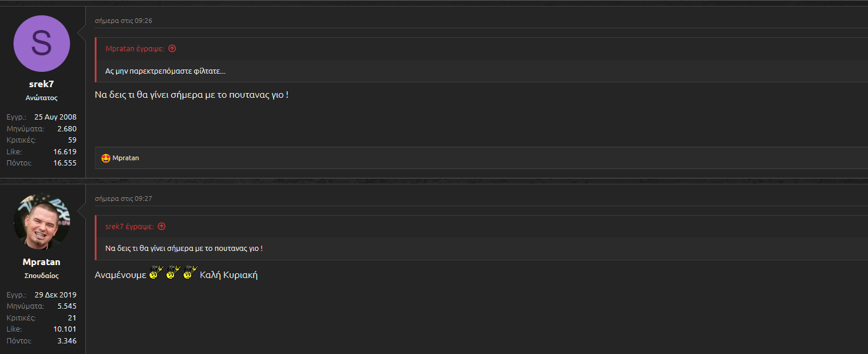Viewport: 868px width, 354px height.
Task: Open Mpratan's username link under the avatar
Action: pos(41,262)
